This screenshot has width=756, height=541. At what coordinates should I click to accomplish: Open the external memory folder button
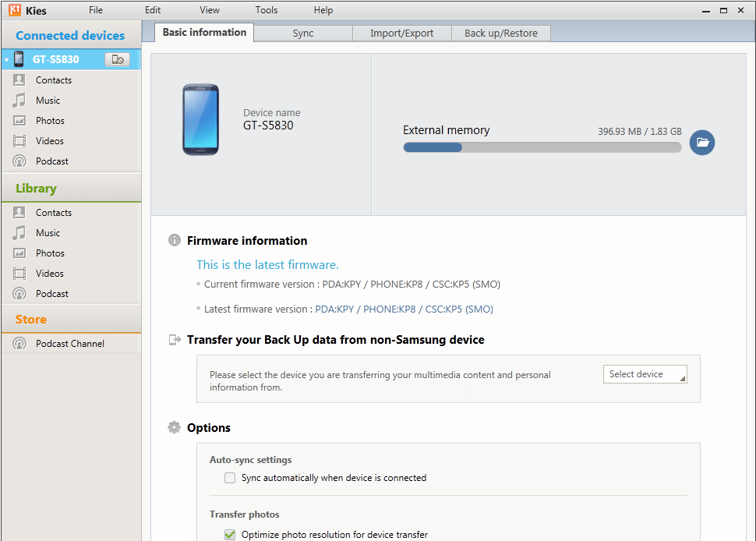pyautogui.click(x=702, y=142)
